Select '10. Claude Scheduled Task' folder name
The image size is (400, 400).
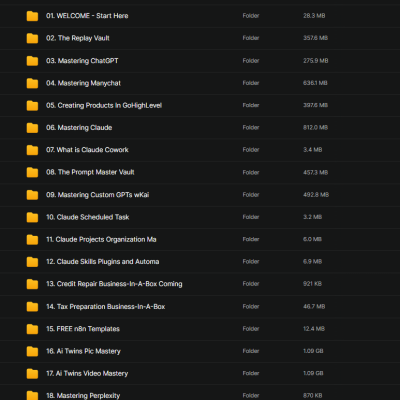[x=88, y=217]
